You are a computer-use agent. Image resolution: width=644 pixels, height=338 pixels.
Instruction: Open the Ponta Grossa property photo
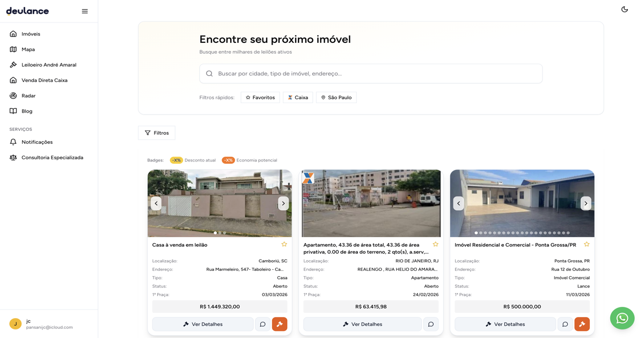522,203
